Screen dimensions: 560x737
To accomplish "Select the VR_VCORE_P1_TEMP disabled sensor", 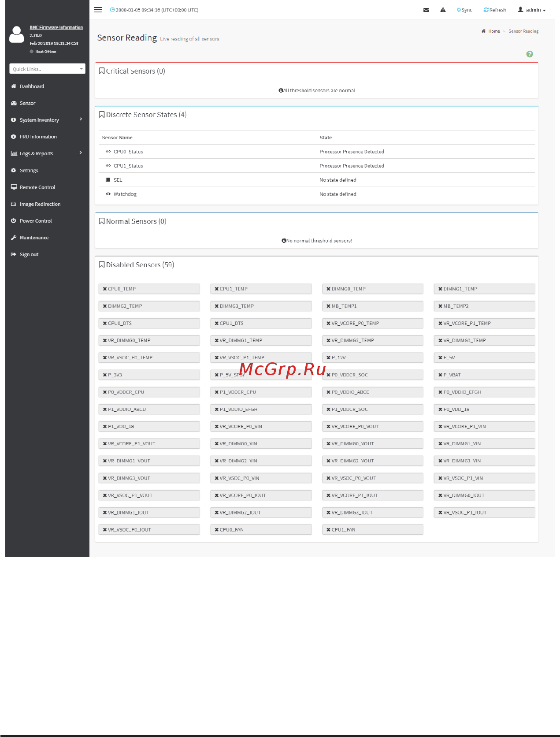I will [485, 324].
